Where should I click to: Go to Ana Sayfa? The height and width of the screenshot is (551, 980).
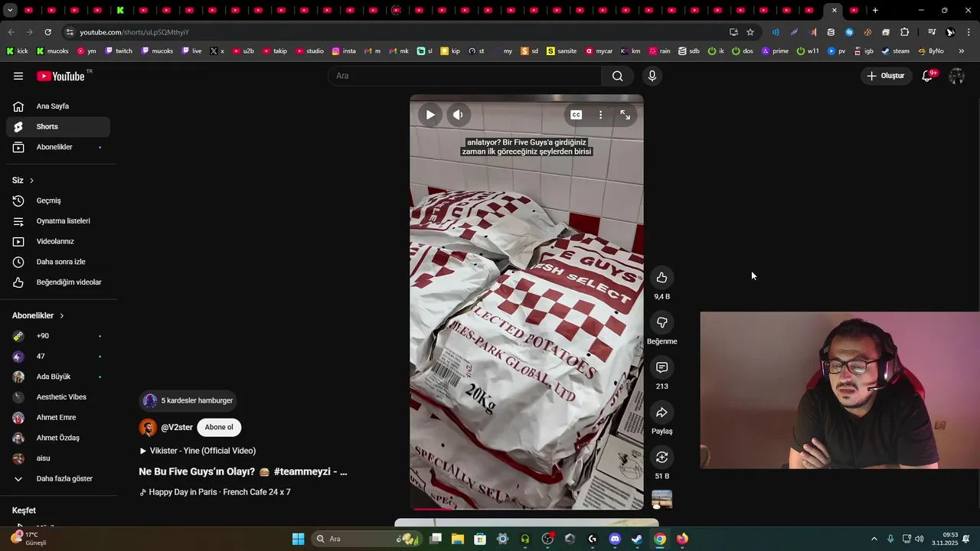(x=58, y=106)
